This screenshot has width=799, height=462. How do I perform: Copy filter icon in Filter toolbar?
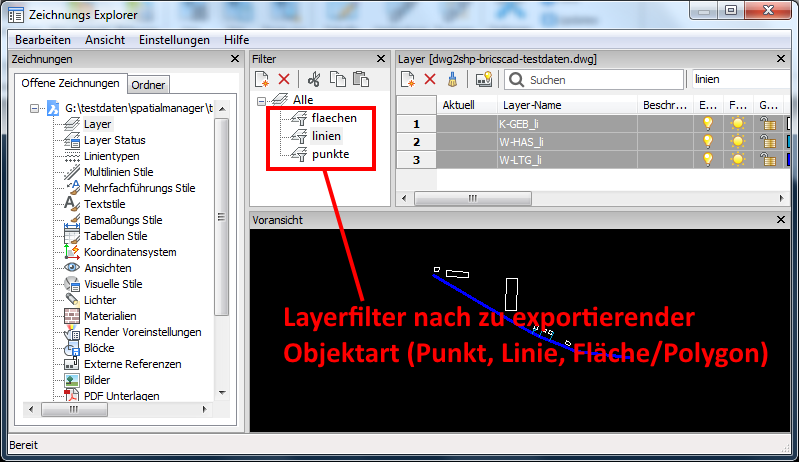point(337,79)
